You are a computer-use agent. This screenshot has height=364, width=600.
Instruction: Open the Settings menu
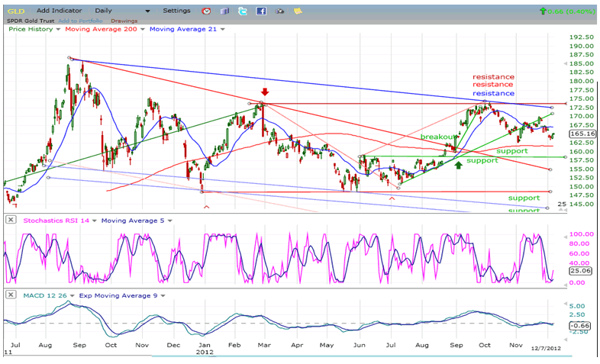176,11
